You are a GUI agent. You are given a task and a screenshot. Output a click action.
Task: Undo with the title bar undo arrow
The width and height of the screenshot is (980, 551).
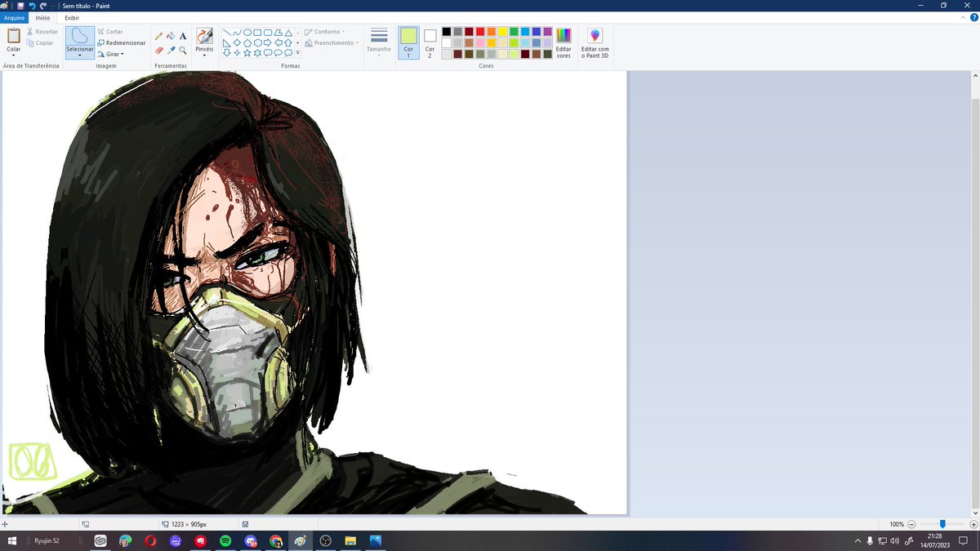click(x=32, y=5)
